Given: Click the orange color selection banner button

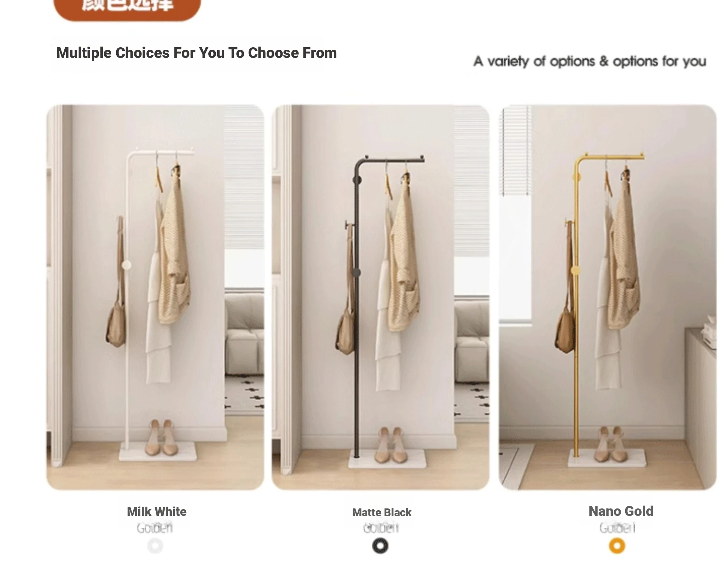Looking at the screenshot, I should click(127, 9).
